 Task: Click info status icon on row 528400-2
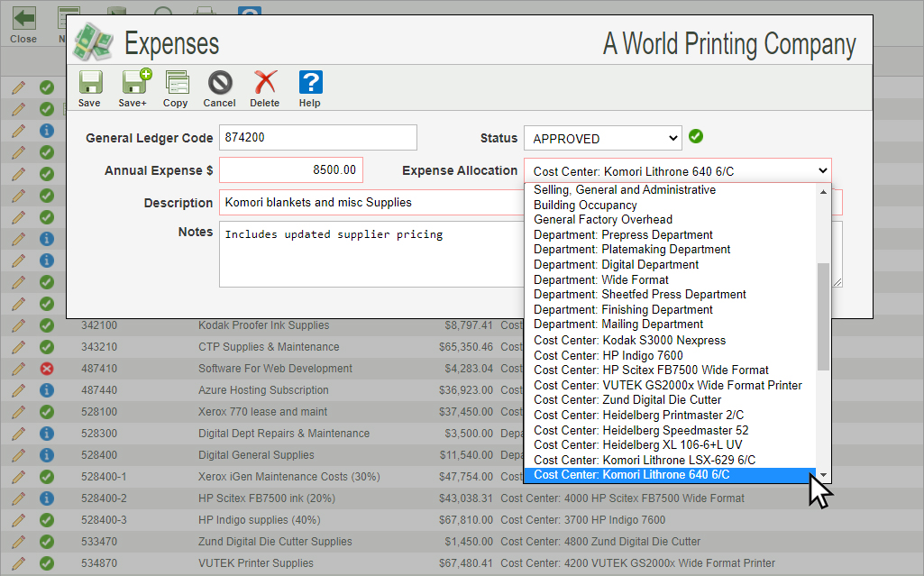[x=47, y=498]
